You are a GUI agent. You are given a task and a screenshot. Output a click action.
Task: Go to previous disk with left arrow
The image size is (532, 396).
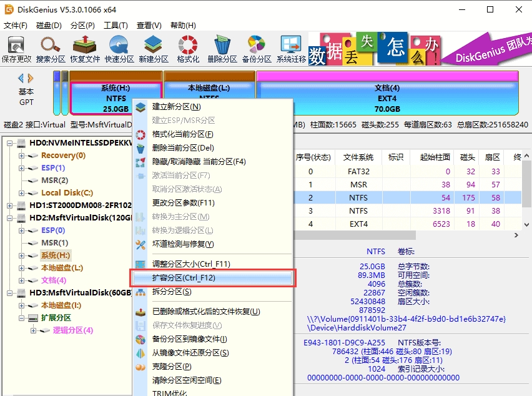pos(21,78)
